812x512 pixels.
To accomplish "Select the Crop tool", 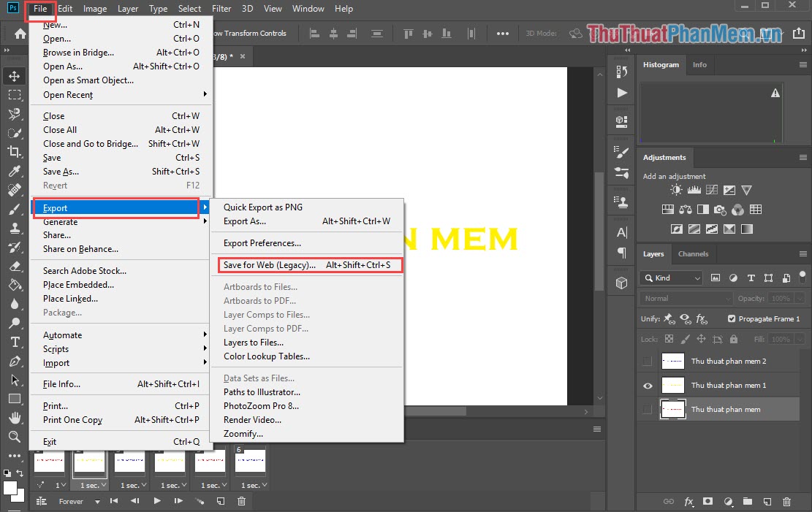I will point(15,151).
